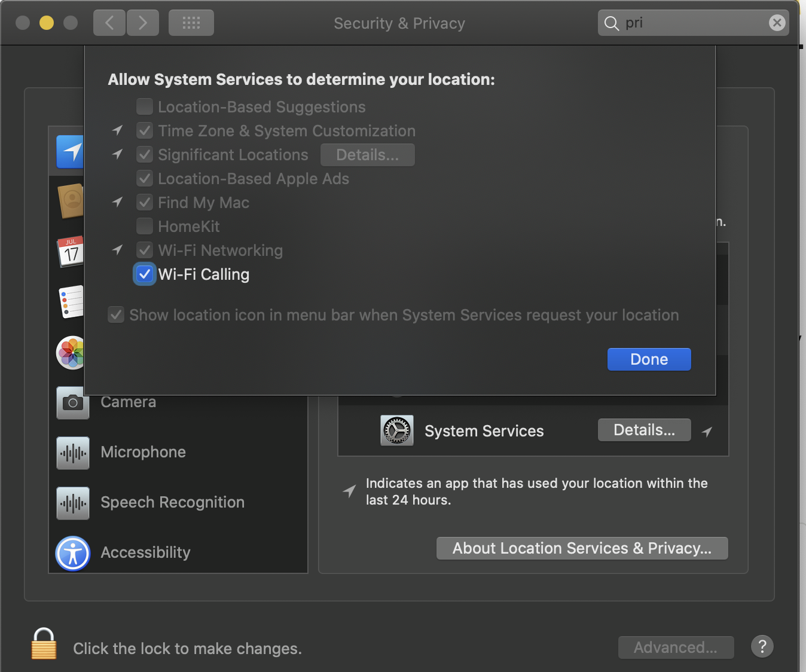The height and width of the screenshot is (672, 806).
Task: Toggle HomeKit checkbox
Action: tap(145, 226)
